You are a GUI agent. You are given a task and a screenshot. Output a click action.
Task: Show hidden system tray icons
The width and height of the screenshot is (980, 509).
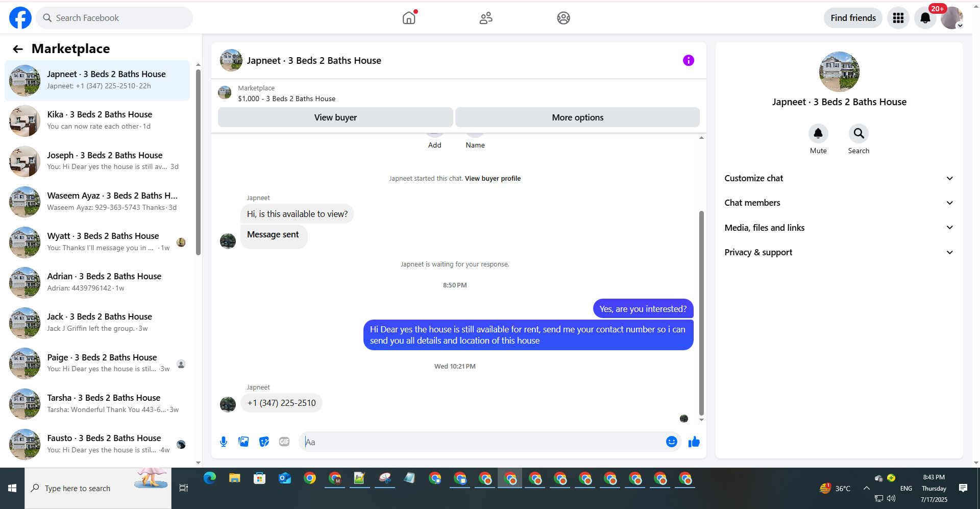click(867, 488)
